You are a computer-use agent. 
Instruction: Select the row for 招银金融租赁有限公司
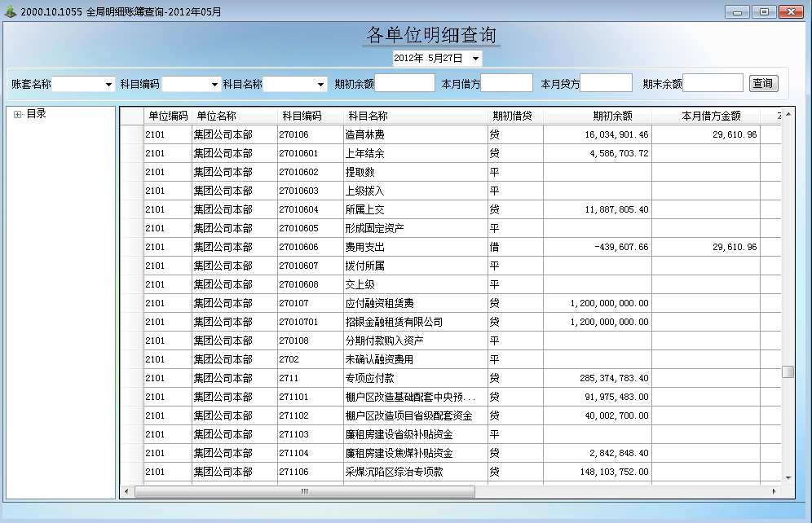tap(394, 322)
